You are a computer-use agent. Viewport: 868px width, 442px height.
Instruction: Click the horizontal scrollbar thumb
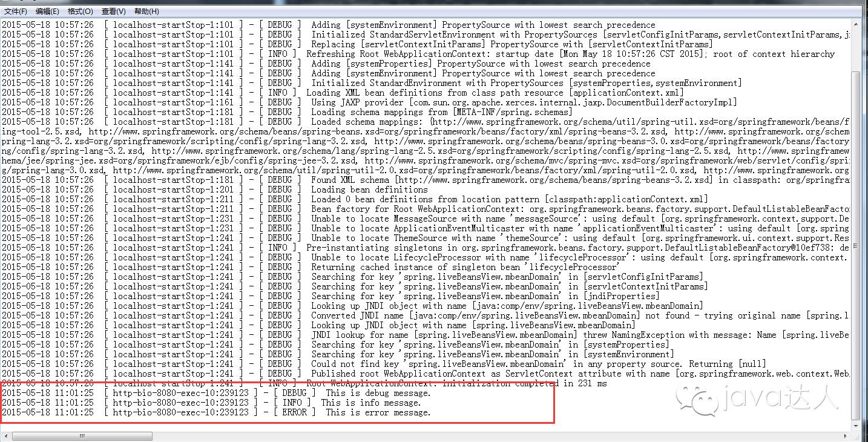click(x=81, y=436)
